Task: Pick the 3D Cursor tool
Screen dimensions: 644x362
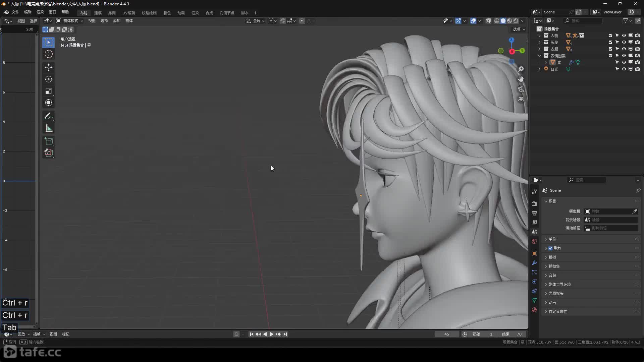Action: pos(49,54)
